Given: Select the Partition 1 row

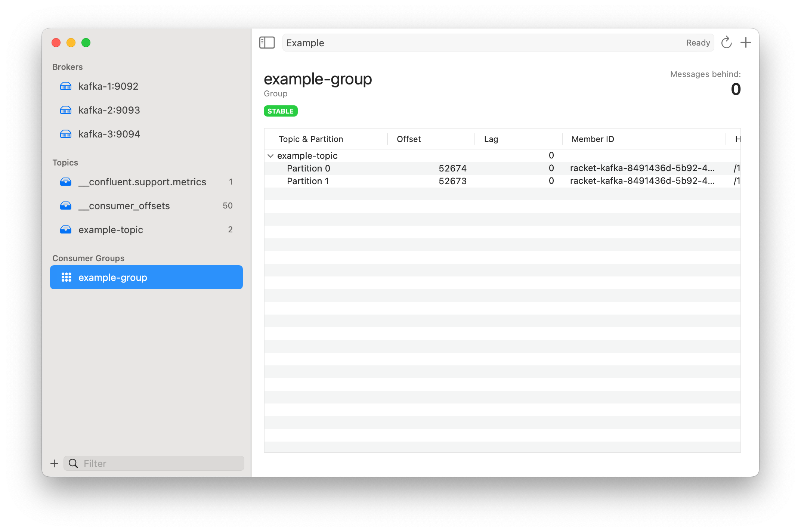Looking at the screenshot, I should point(502,181).
